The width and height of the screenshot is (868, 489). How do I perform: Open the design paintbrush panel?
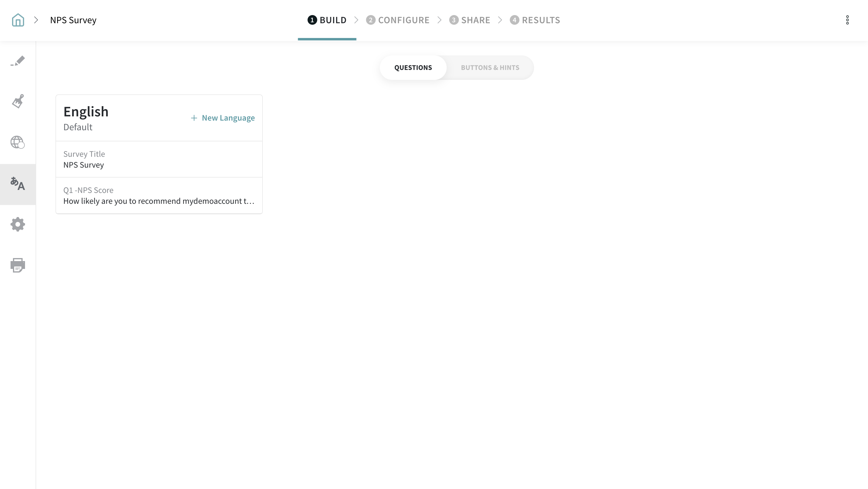pos(18,101)
